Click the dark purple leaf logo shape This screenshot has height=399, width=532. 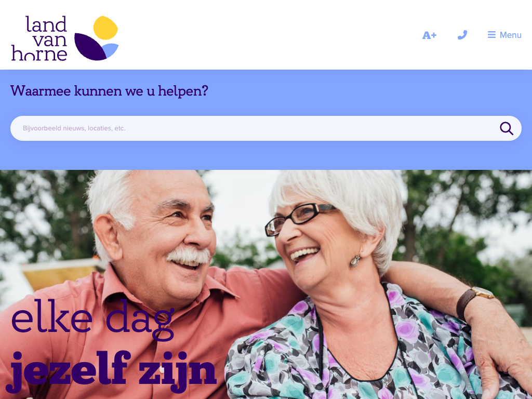[89, 47]
